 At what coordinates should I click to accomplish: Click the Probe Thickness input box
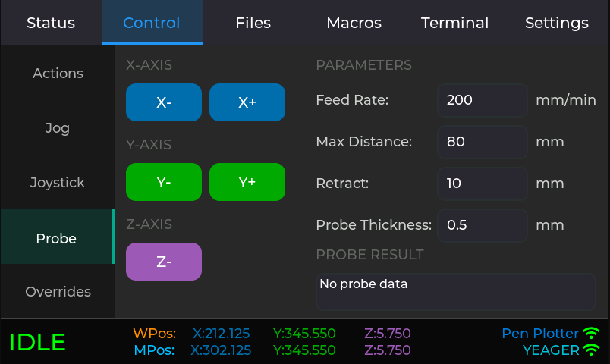[x=482, y=225]
